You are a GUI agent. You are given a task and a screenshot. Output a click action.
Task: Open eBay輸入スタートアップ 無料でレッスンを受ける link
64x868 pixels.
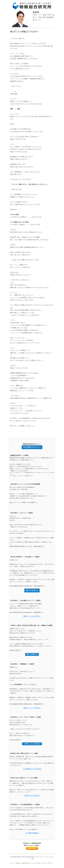click(32, 616)
